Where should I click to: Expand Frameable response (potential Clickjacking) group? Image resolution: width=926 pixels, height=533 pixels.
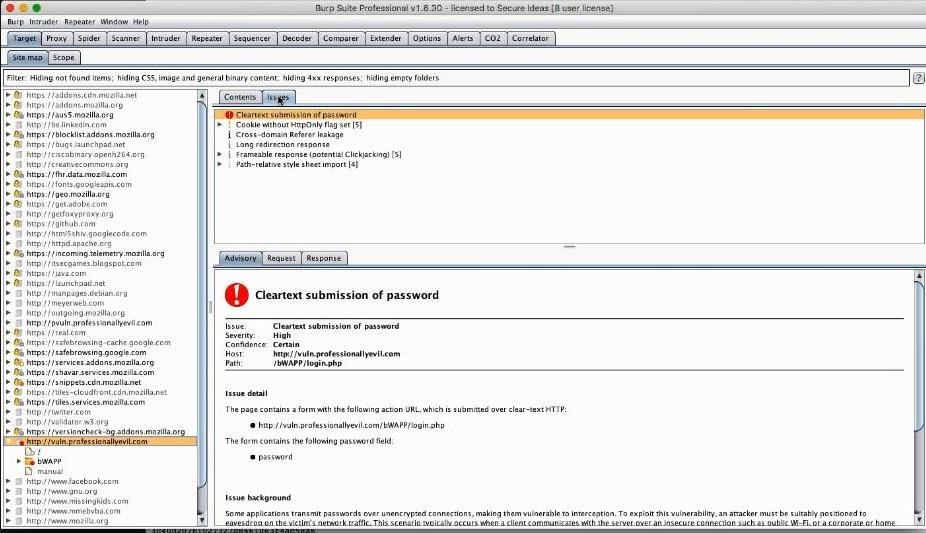(220, 155)
